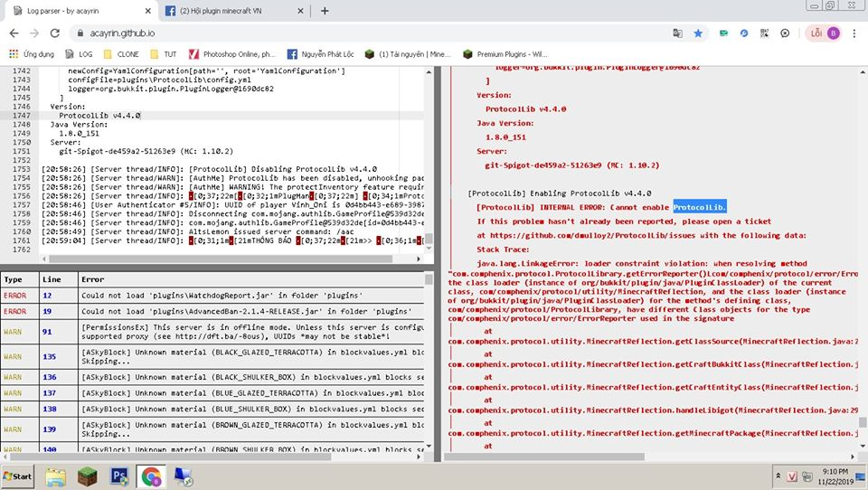Click the log pane scroll up arrow

click(429, 72)
